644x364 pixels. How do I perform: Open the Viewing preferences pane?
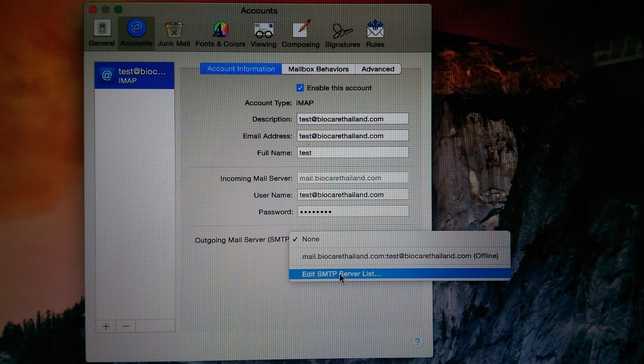[x=264, y=34]
